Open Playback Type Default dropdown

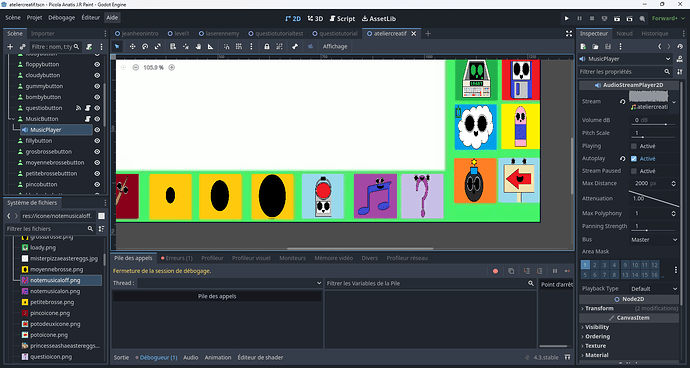pyautogui.click(x=653, y=289)
